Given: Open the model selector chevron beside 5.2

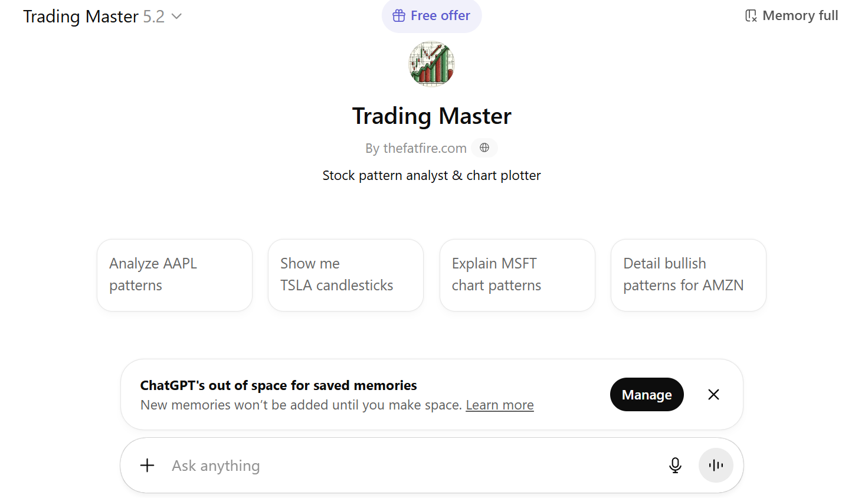Looking at the screenshot, I should pos(176,17).
